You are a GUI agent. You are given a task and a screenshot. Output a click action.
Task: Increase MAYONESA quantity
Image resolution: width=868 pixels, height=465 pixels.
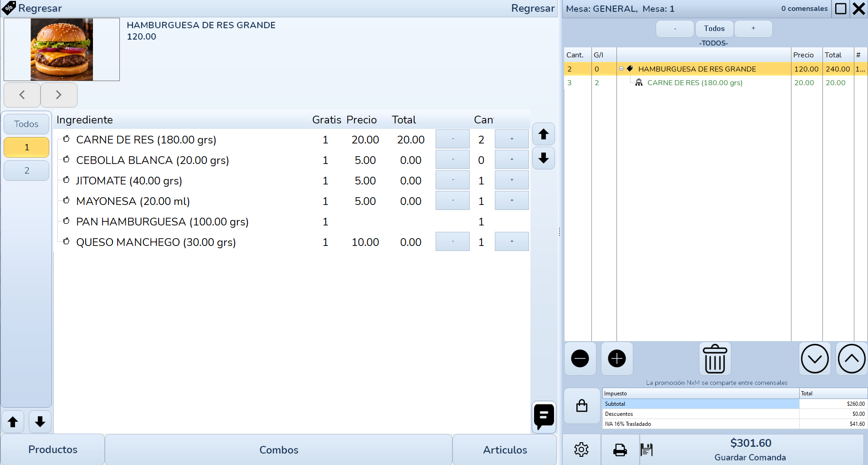[x=512, y=200]
